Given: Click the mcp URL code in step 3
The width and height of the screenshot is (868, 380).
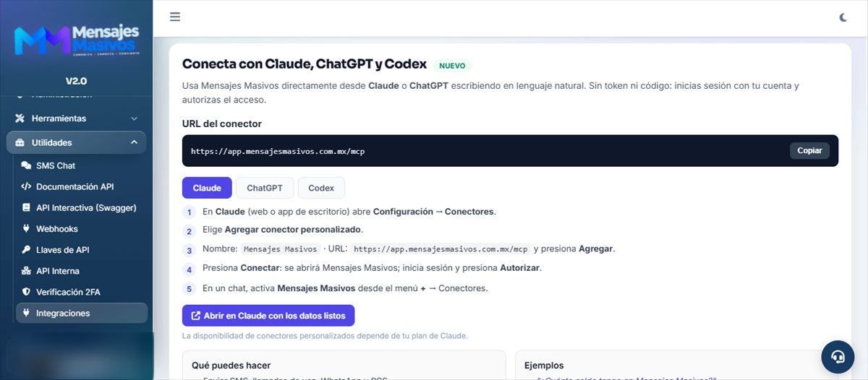Looking at the screenshot, I should (441, 249).
